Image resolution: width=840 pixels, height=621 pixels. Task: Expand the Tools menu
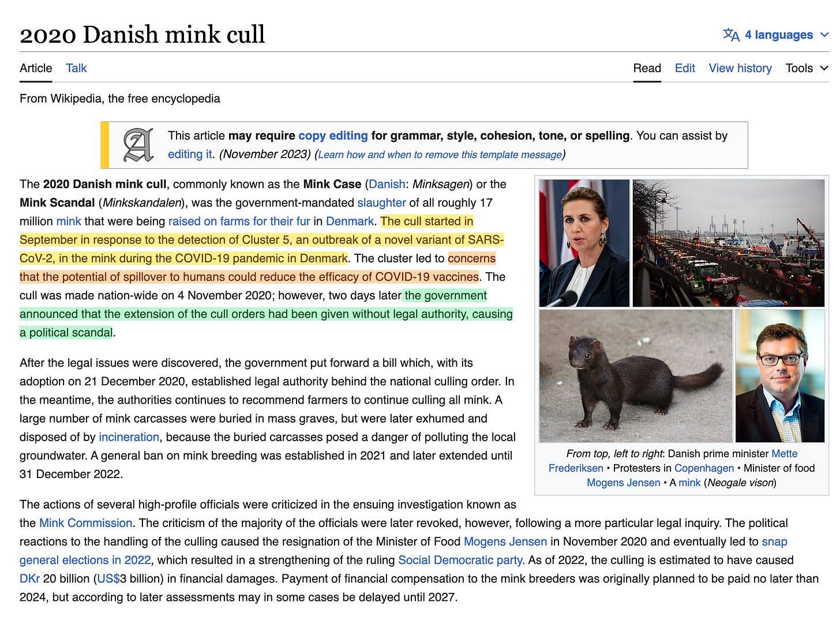click(807, 68)
